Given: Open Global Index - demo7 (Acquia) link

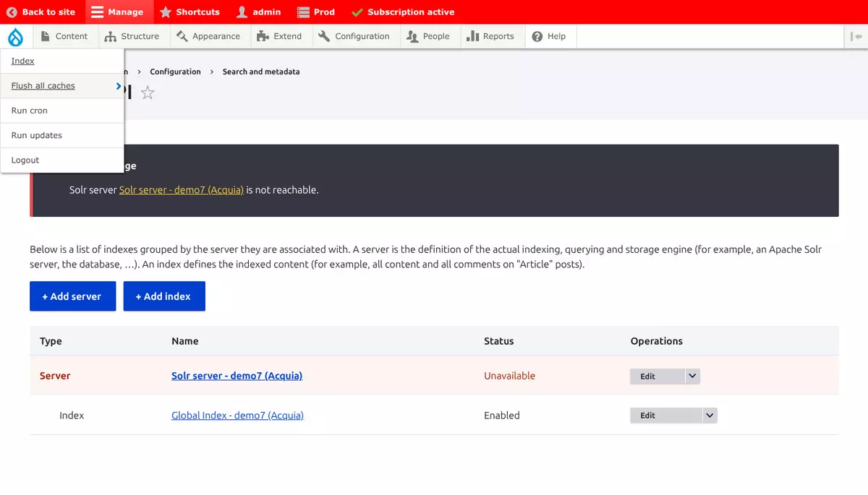Looking at the screenshot, I should tap(237, 416).
